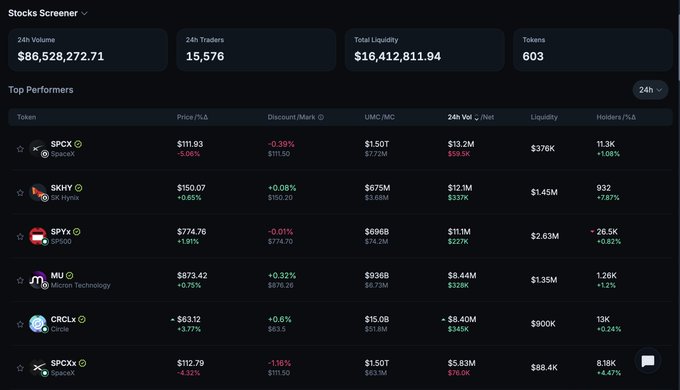Open the SPCX SpaceX token logo

pyautogui.click(x=38, y=148)
